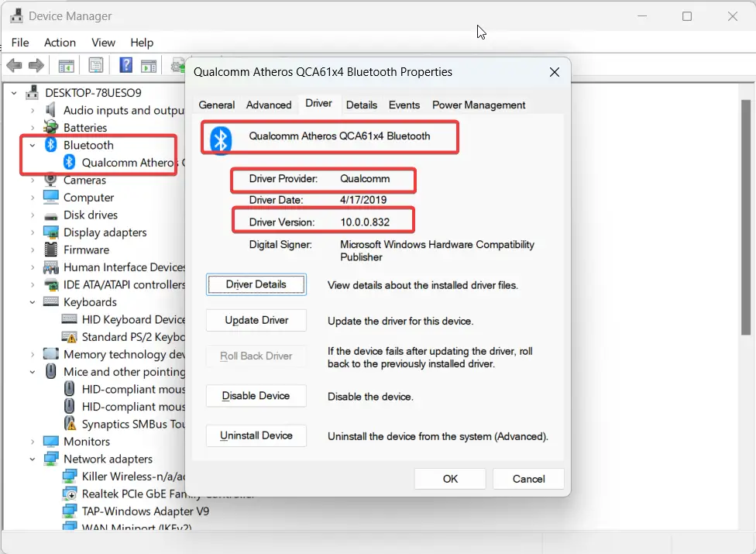Open the View menu
The image size is (756, 554).
tap(103, 43)
